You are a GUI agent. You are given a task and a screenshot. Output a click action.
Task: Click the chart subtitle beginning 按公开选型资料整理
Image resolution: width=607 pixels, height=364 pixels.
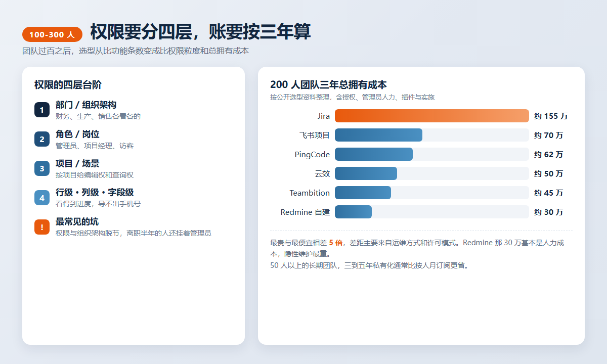click(x=352, y=97)
